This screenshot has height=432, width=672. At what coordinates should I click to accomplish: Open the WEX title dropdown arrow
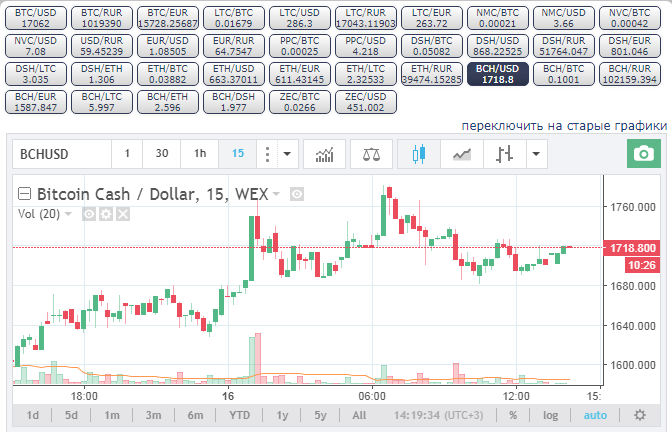pyautogui.click(x=276, y=194)
